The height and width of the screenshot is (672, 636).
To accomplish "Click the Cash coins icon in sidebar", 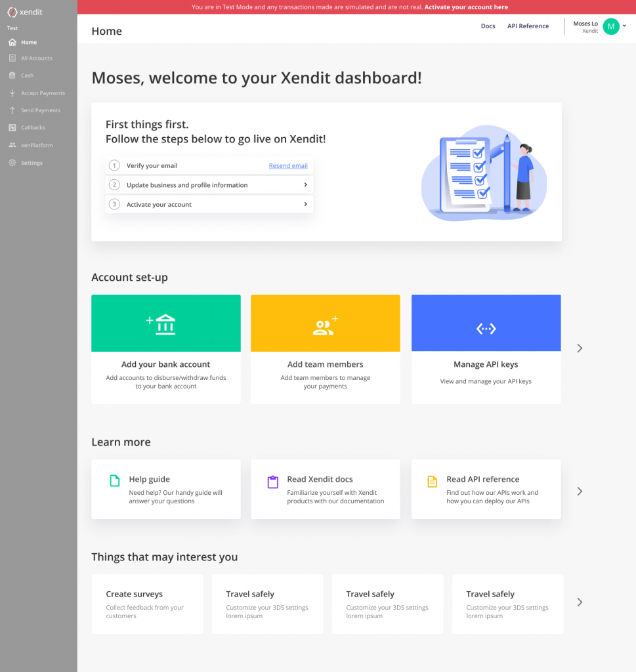I will [x=12, y=75].
